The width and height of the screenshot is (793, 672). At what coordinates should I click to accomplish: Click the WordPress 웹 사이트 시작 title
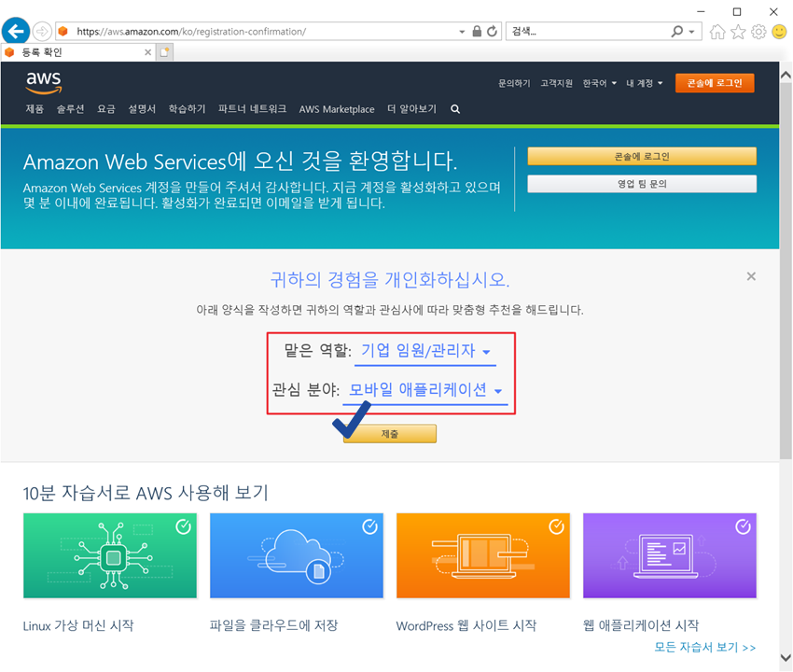(466, 625)
